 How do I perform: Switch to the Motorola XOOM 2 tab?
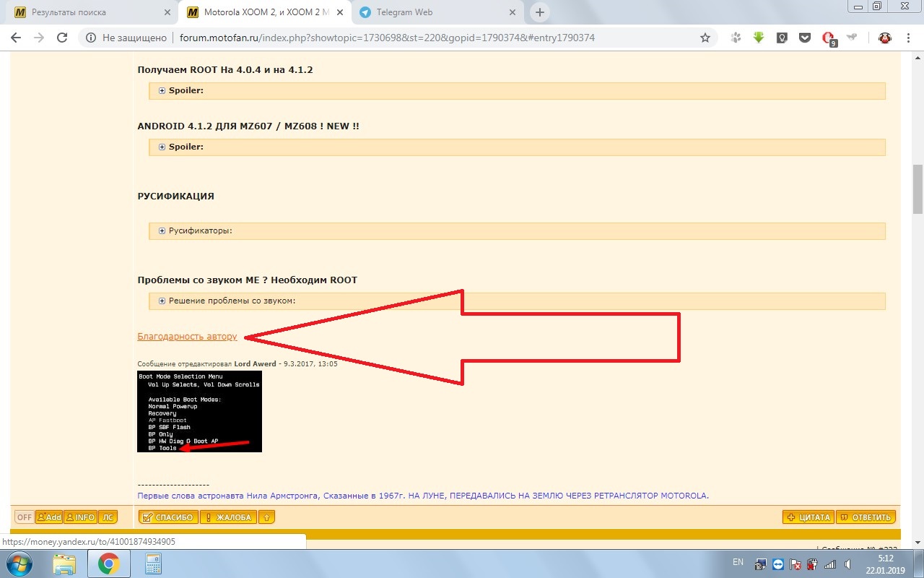[265, 12]
